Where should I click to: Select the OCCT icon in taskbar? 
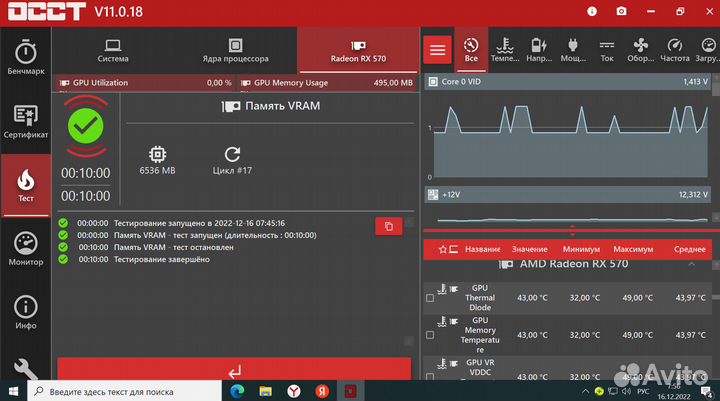click(351, 391)
